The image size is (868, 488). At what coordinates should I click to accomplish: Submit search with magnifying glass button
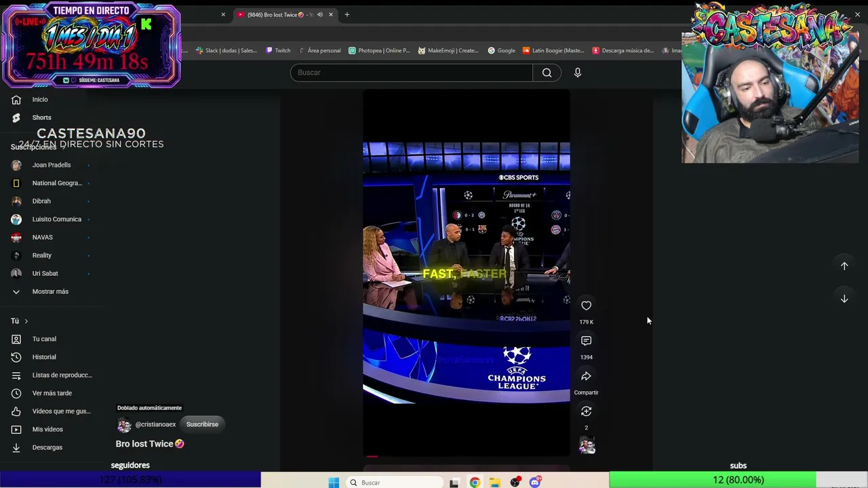[547, 73]
